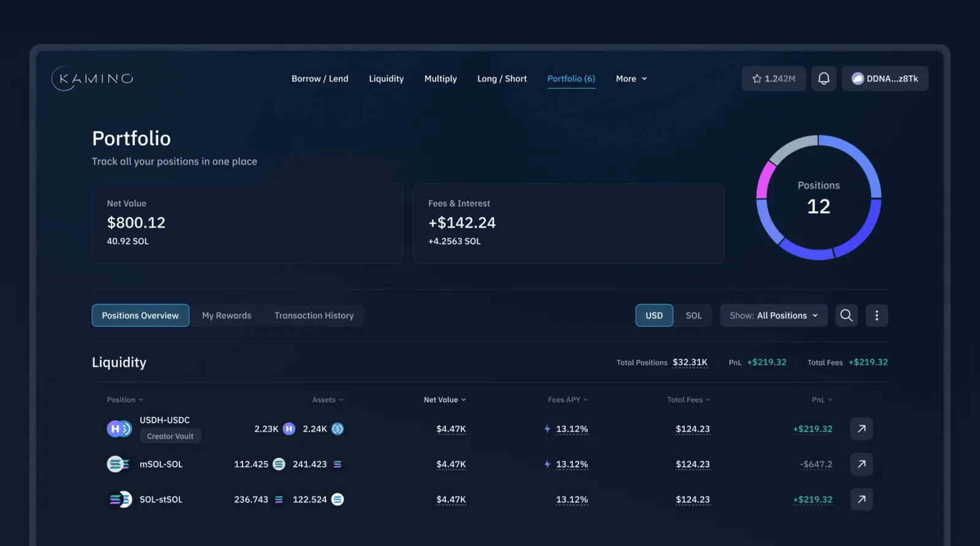Sort by the Assets column
Image resolution: width=980 pixels, height=546 pixels.
[x=328, y=400]
